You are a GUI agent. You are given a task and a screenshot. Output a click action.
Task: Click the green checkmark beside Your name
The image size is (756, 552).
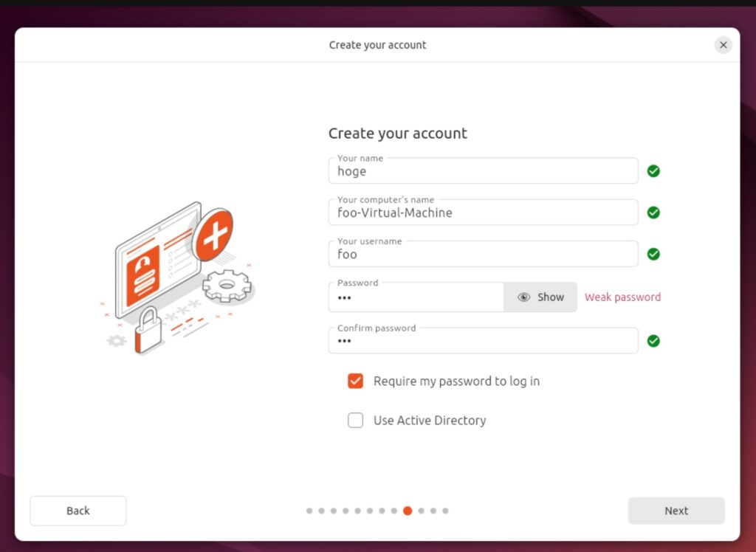[x=653, y=171]
